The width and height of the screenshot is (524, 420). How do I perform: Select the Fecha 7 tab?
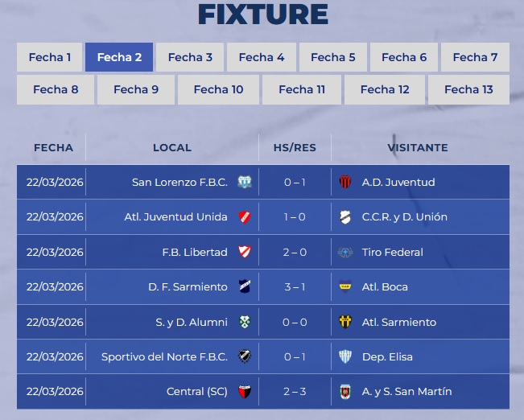click(475, 57)
